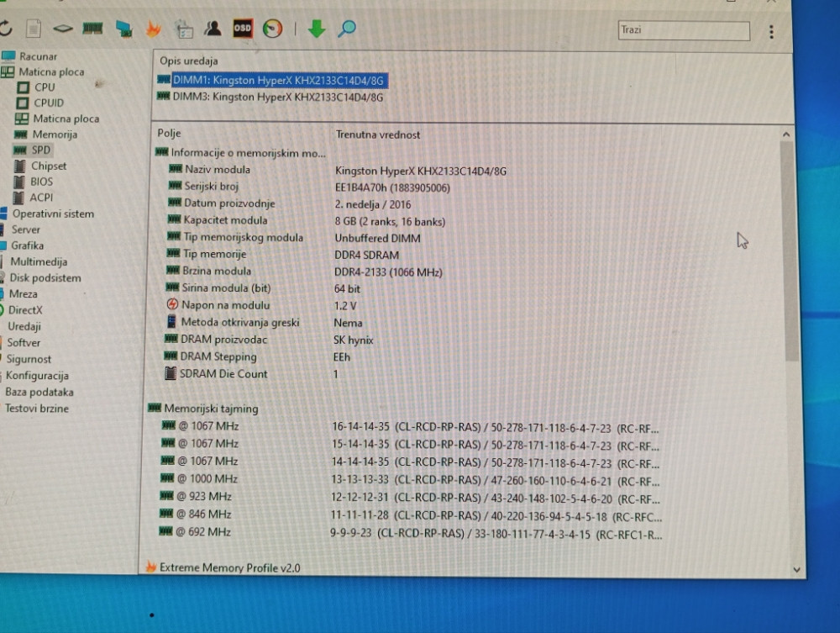840x633 pixels.
Task: Click the Opis uredjaja header
Action: coord(188,61)
